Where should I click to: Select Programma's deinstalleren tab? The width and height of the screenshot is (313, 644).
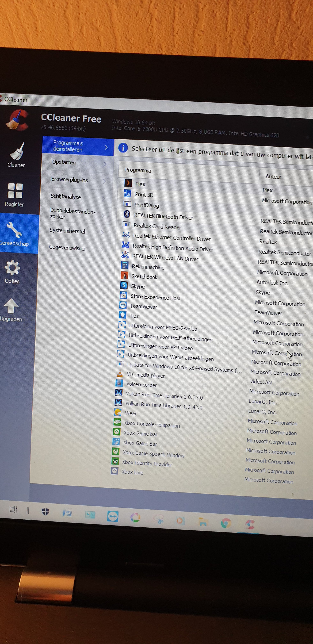pos(78,146)
